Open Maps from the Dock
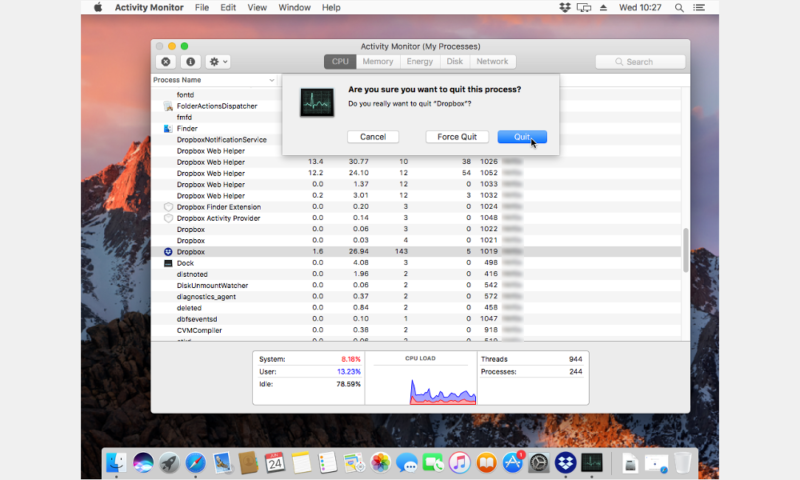Screen dimensions: 800x480 point(354,463)
